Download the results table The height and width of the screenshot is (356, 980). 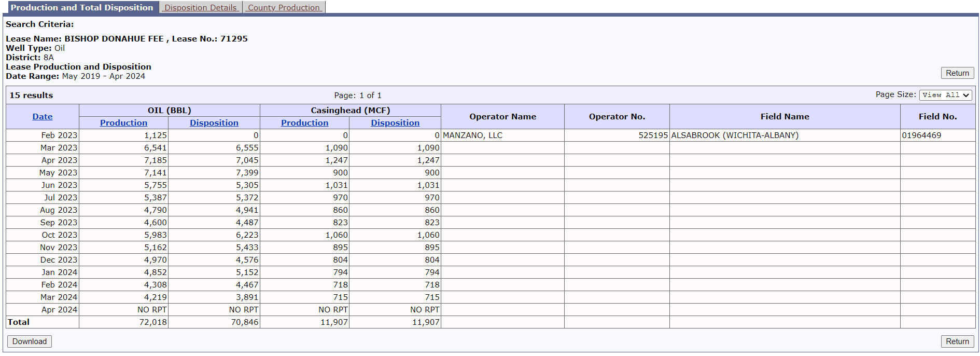pyautogui.click(x=30, y=341)
